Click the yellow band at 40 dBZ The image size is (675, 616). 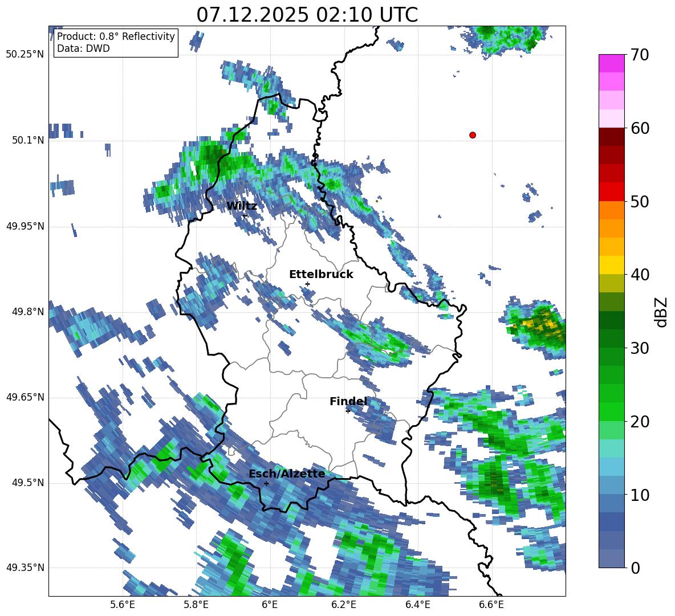(611, 265)
